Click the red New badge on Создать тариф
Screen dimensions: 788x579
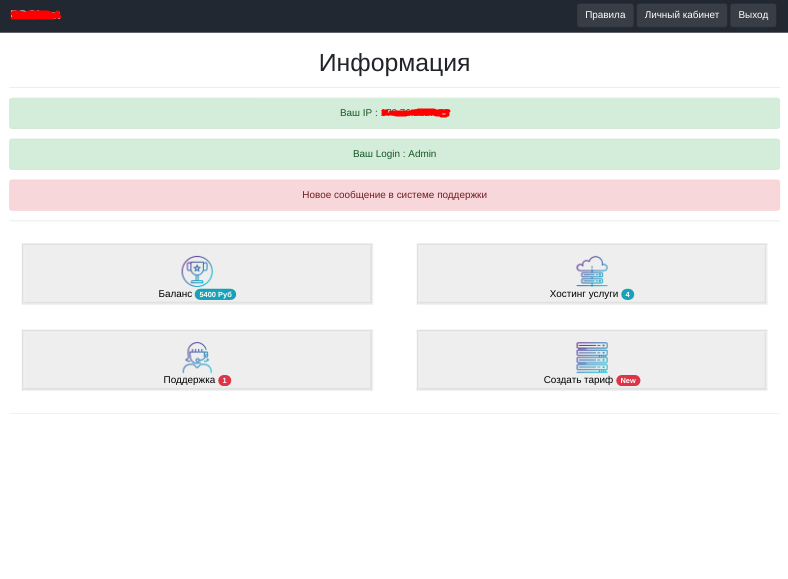tap(628, 381)
